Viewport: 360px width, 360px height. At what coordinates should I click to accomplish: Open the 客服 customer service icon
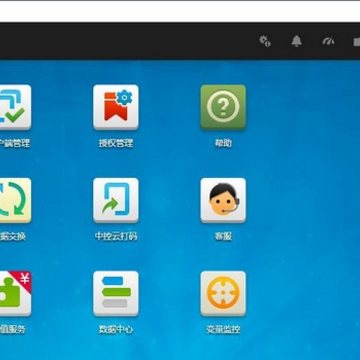pos(223,200)
